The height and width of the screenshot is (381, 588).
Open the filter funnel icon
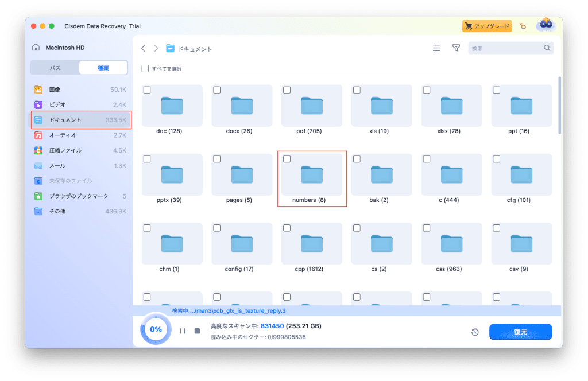pos(456,48)
